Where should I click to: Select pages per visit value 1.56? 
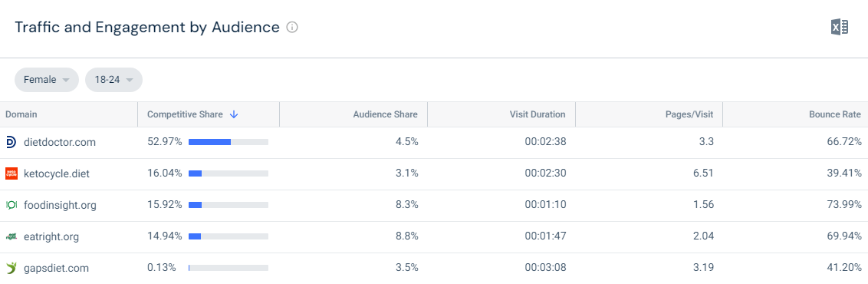pyautogui.click(x=704, y=206)
